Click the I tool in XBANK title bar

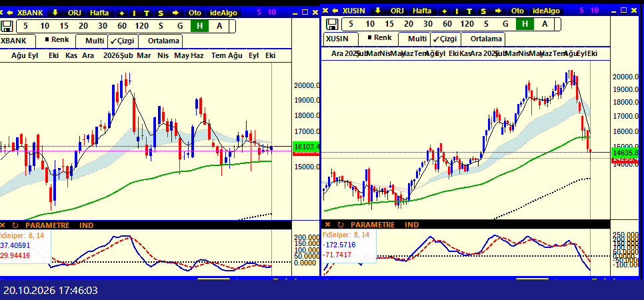(x=134, y=13)
